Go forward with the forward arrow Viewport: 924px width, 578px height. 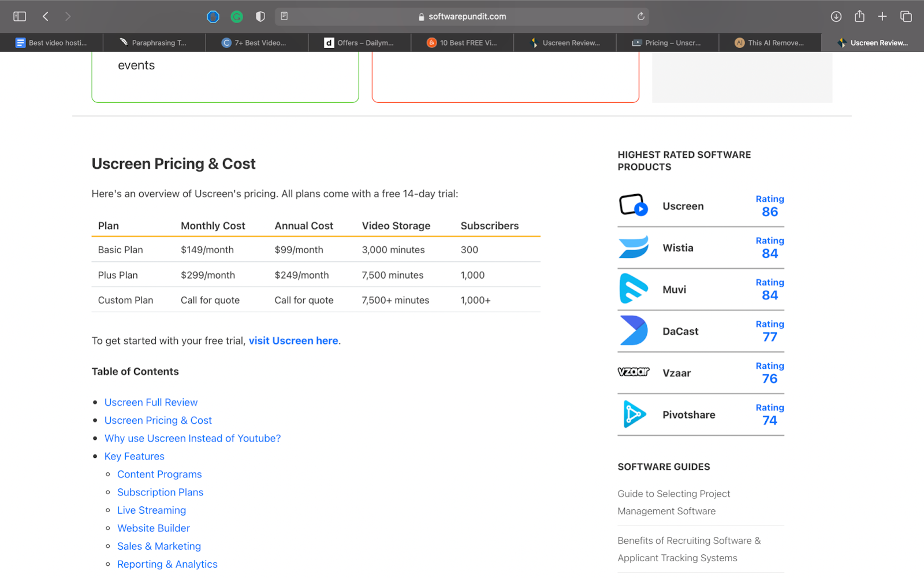pyautogui.click(x=68, y=16)
